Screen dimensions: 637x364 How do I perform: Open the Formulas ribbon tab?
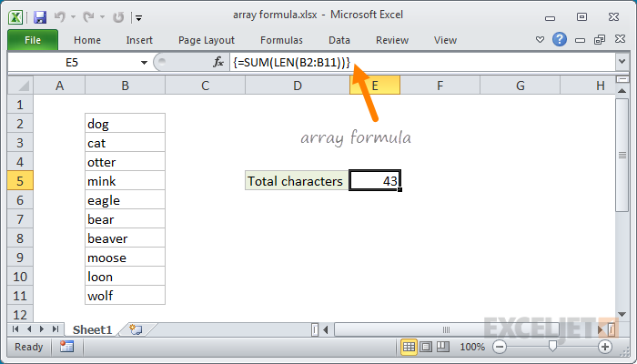[281, 40]
